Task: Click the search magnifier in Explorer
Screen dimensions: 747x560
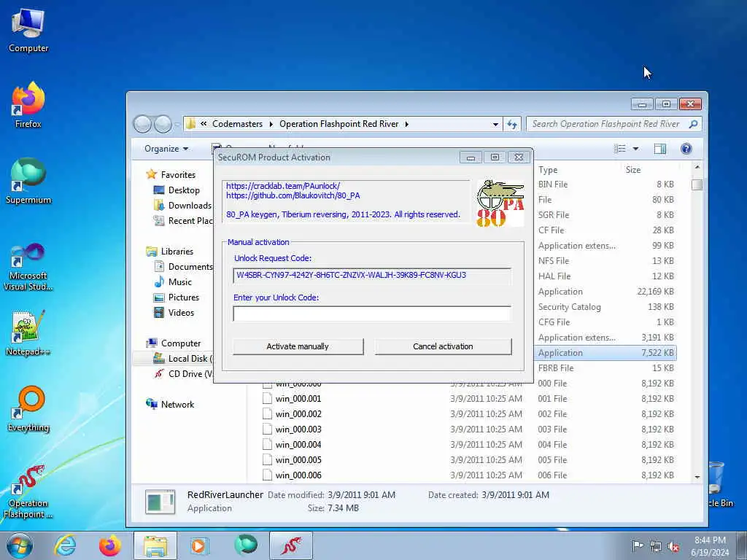Action: click(693, 124)
